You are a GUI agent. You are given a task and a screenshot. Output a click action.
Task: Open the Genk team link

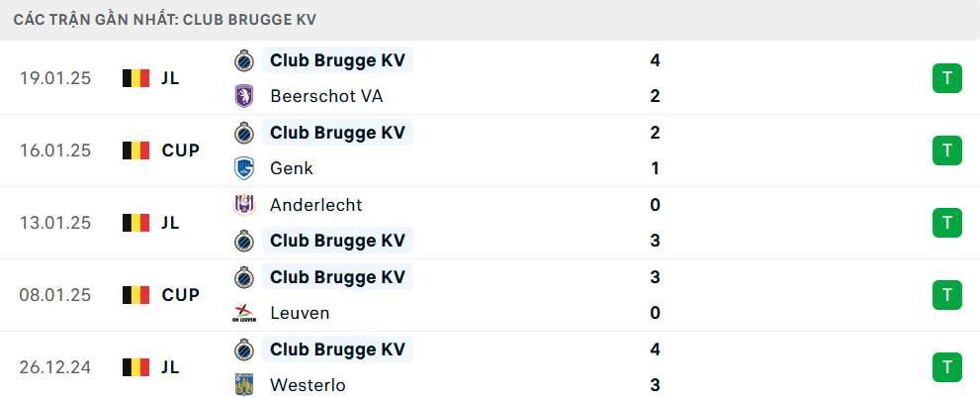coord(292,168)
